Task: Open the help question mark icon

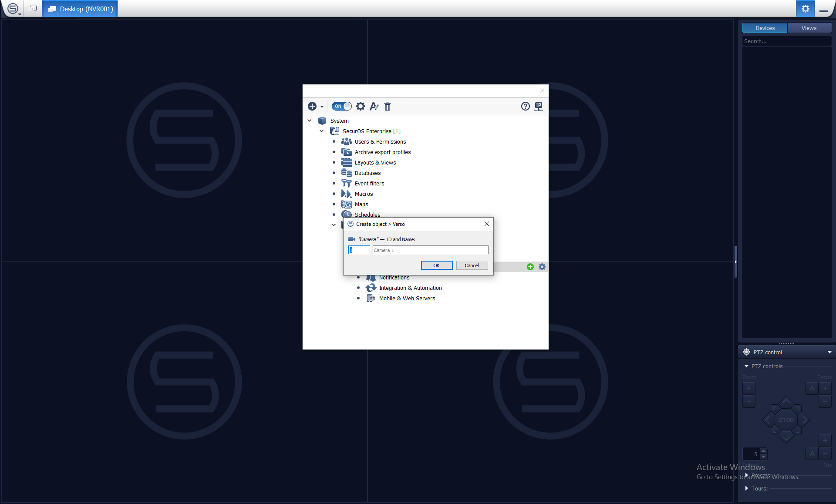Action: (526, 106)
